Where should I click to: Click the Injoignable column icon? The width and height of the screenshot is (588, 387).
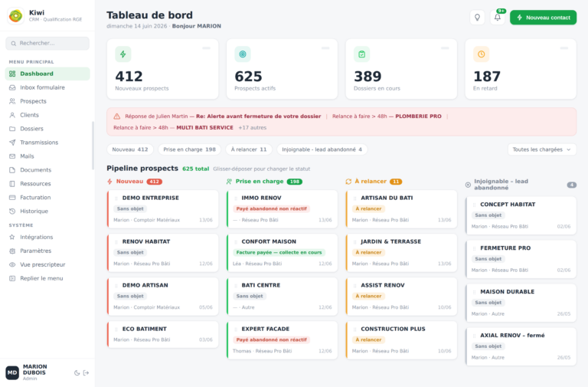tap(468, 185)
